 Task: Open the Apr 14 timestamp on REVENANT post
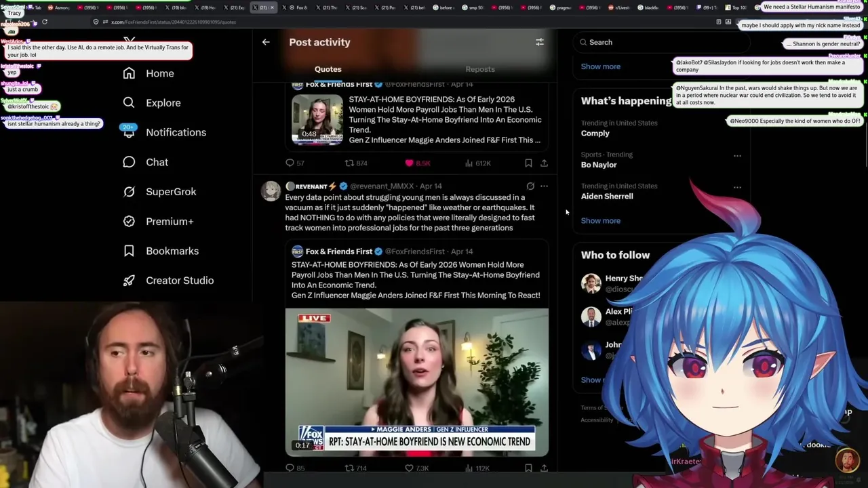431,186
